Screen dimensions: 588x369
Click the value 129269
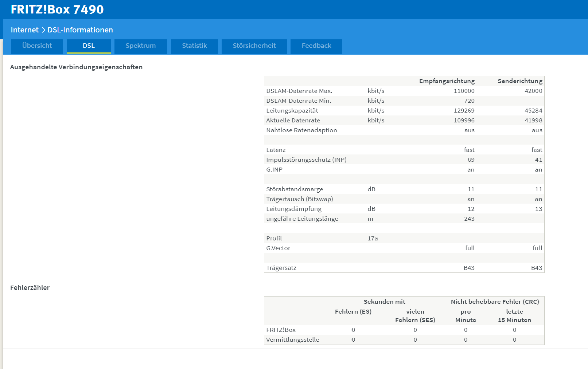(464, 111)
